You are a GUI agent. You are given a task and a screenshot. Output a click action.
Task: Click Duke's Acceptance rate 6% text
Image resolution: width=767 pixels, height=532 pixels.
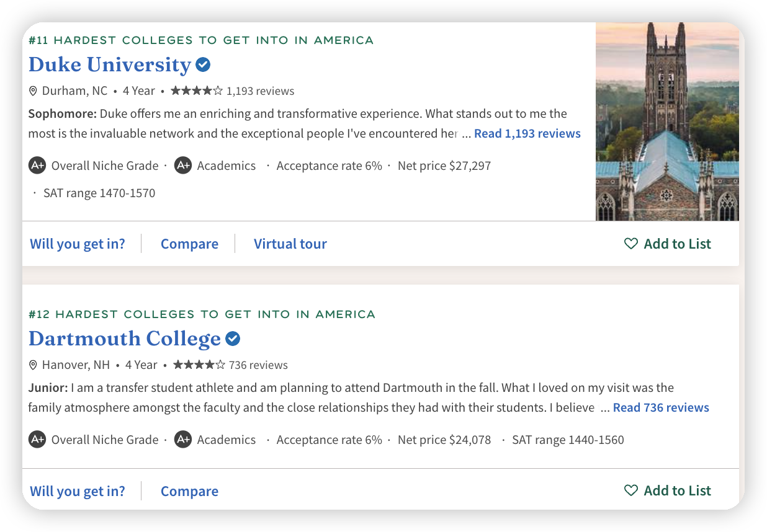point(330,166)
